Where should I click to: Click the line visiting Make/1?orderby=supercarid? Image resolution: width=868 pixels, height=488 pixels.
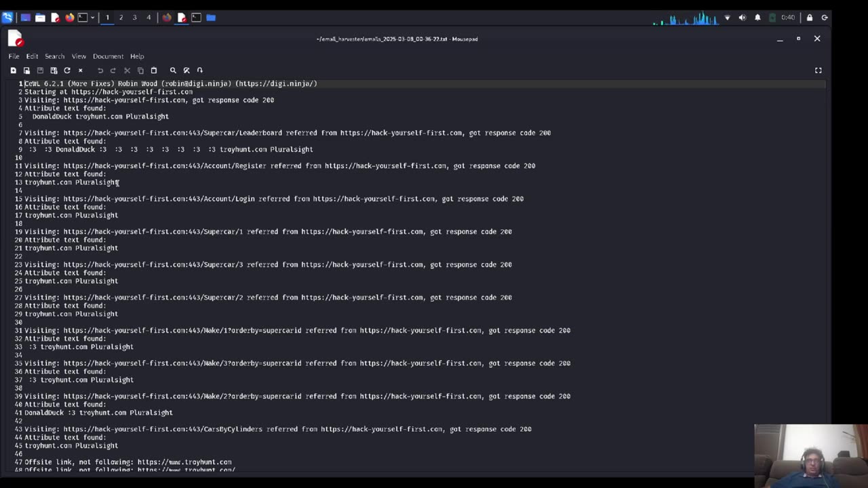coord(298,331)
